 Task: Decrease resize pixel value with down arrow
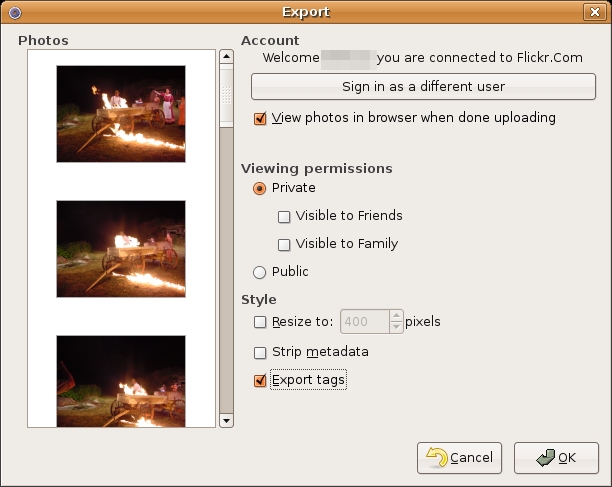click(x=397, y=328)
